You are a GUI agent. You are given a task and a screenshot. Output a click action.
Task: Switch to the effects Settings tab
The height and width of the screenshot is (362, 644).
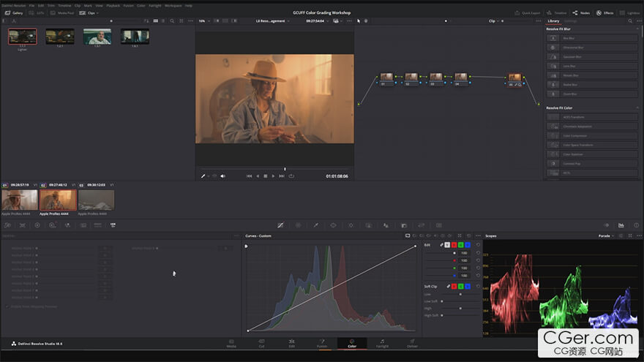[570, 21]
